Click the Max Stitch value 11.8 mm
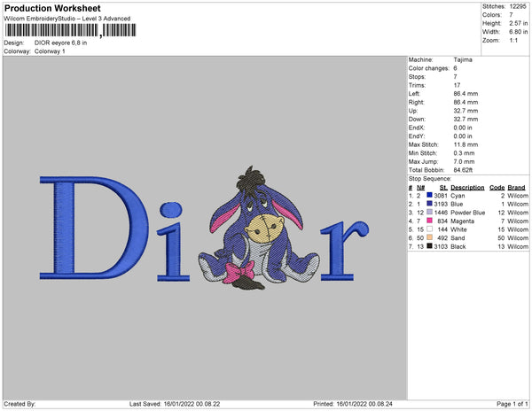The height and width of the screenshot is (411, 532). pos(465,144)
